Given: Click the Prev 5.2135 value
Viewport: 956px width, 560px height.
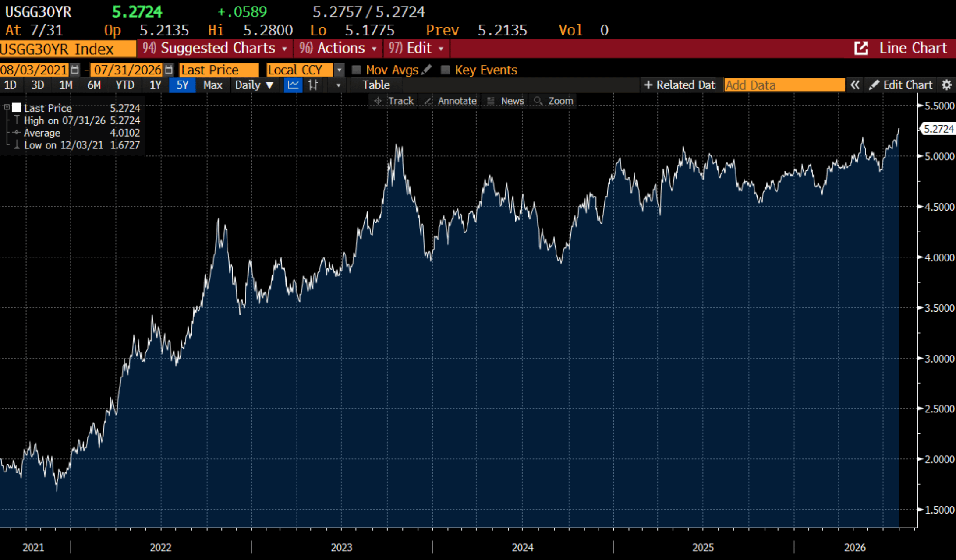Looking at the screenshot, I should tap(477, 30).
